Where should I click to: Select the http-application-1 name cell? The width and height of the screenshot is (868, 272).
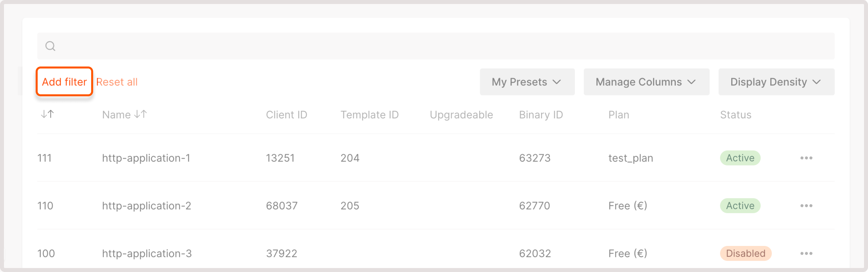(x=146, y=158)
